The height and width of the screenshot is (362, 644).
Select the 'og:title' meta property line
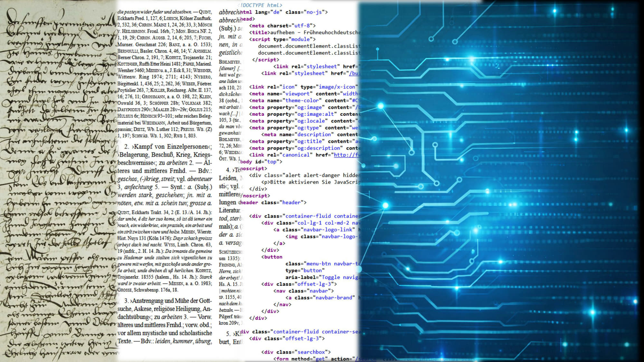click(x=305, y=141)
